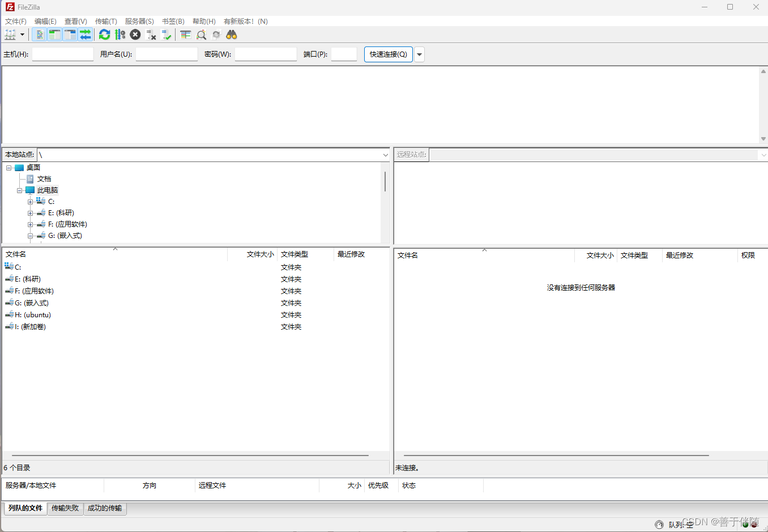This screenshot has height=532, width=768.
Task: Toggle the remote directory tree display
Action: tap(70, 35)
